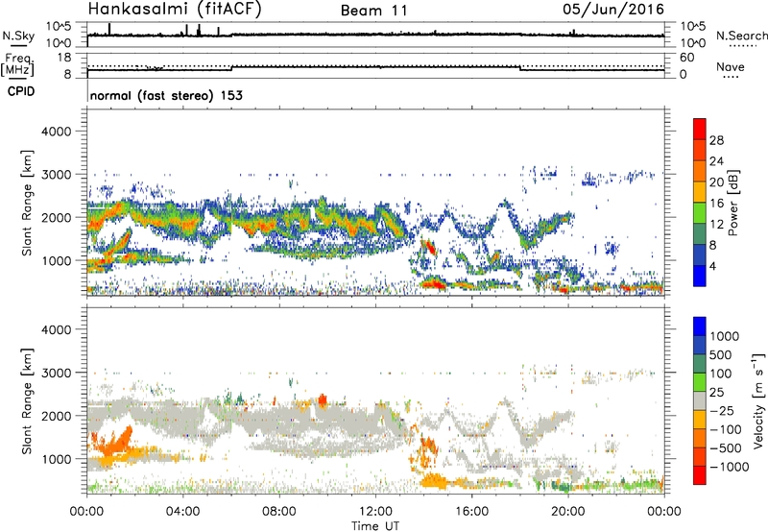Click the Velocity [m s-1] colorbar label
The image size is (768, 532).
click(758, 400)
